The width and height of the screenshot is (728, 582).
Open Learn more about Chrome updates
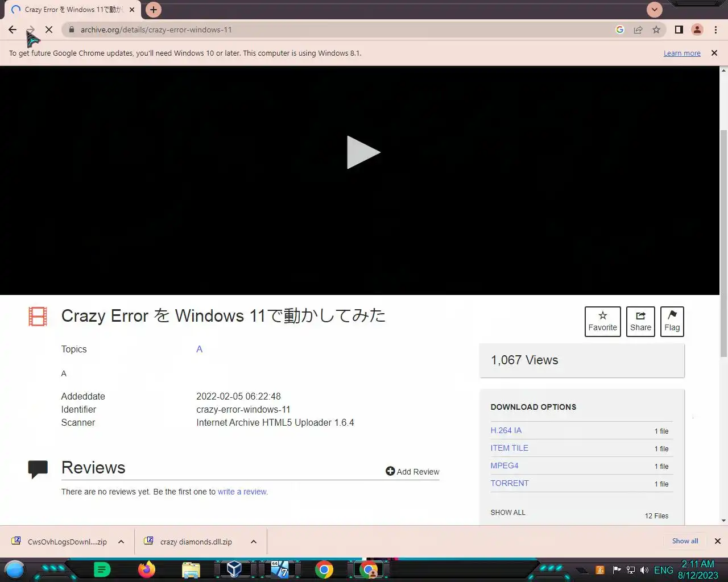coord(682,53)
